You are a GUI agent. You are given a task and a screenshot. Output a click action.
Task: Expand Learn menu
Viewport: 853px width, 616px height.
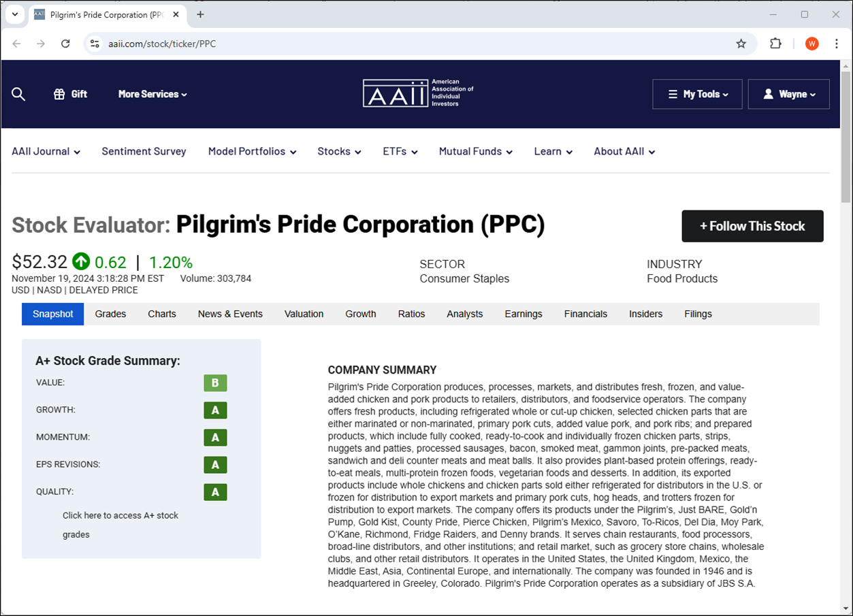pyautogui.click(x=553, y=152)
